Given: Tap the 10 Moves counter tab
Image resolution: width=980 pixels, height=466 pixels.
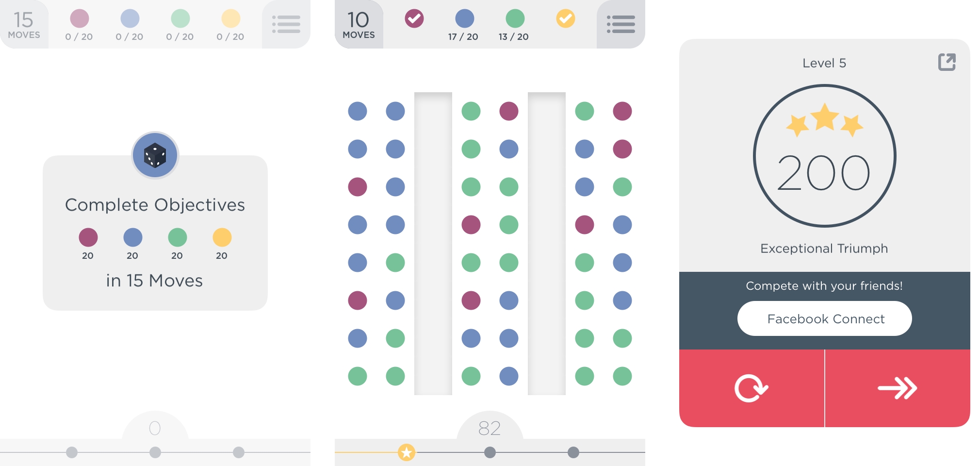Looking at the screenshot, I should coord(359,24).
